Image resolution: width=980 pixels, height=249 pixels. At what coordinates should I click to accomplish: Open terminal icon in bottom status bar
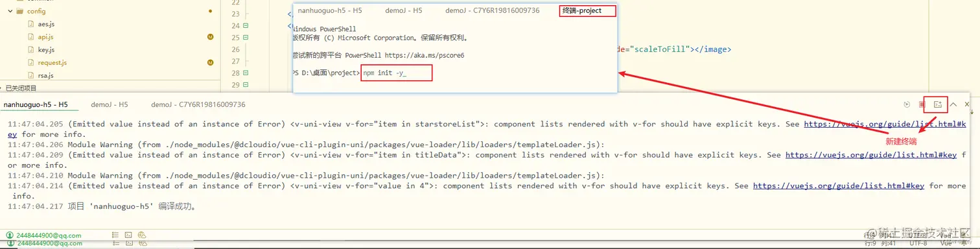pyautogui.click(x=128, y=235)
